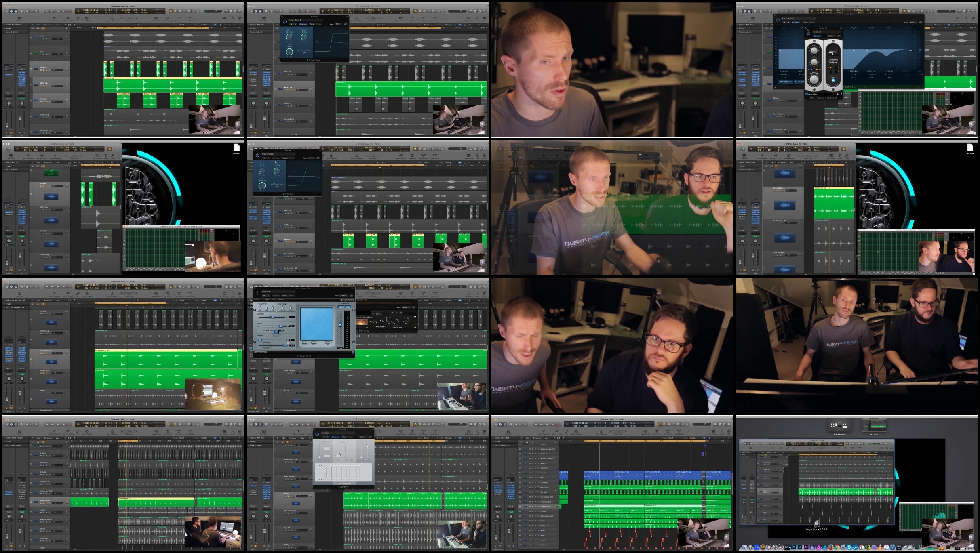Open VLC traffic cone icon in Dock

point(880,547)
